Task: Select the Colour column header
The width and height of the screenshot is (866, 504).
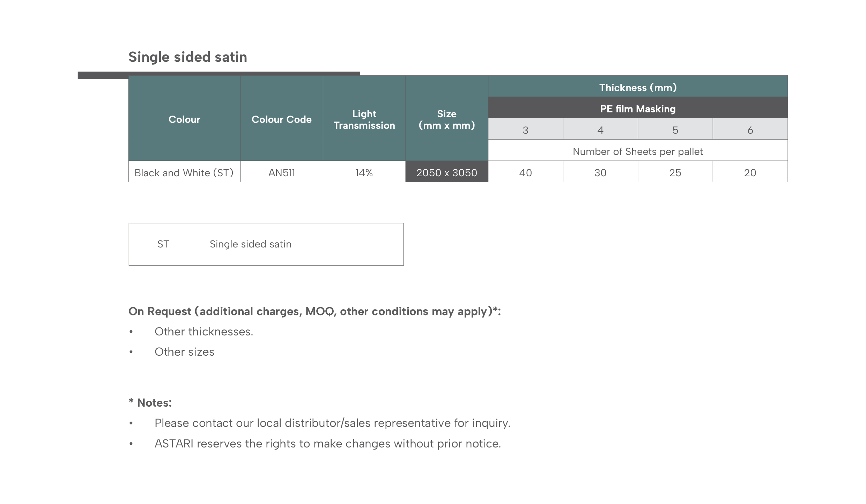Action: click(184, 118)
